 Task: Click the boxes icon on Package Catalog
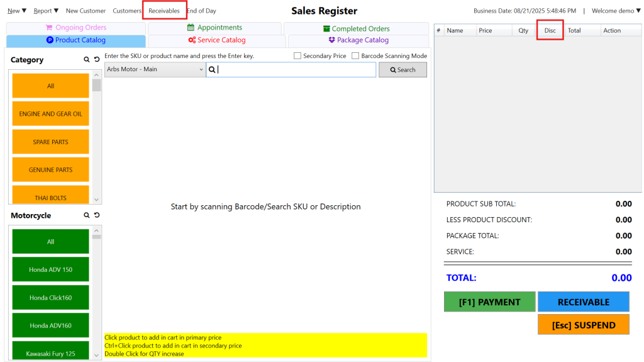coord(331,40)
